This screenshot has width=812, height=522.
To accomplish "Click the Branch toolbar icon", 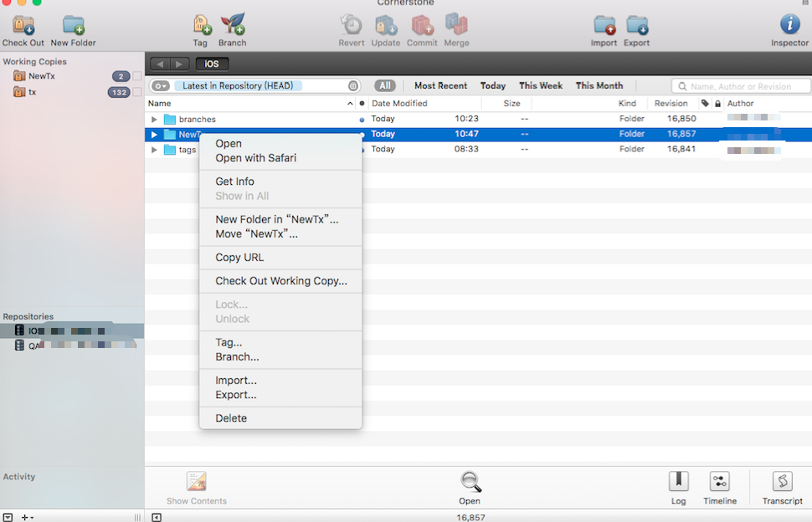I will click(x=233, y=25).
